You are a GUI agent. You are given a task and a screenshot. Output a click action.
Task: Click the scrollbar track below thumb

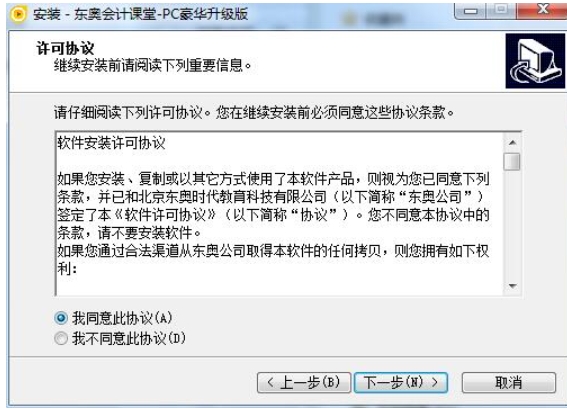click(x=512, y=223)
